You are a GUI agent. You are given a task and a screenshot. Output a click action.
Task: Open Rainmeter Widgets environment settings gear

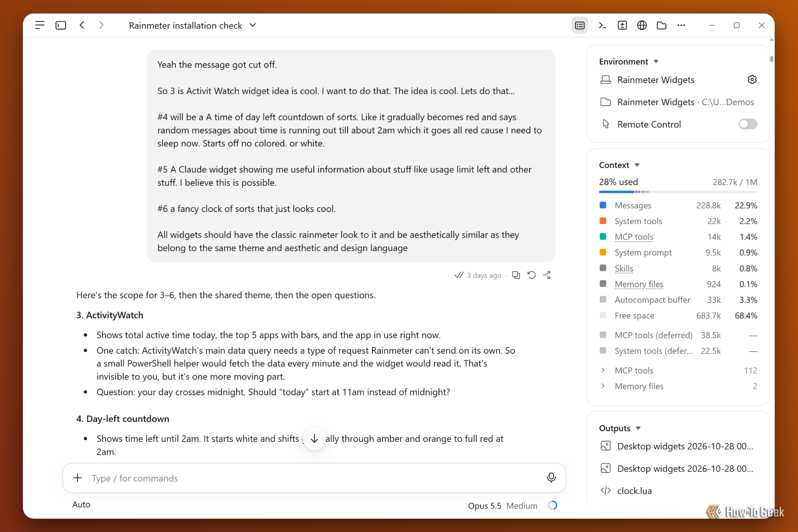(752, 79)
